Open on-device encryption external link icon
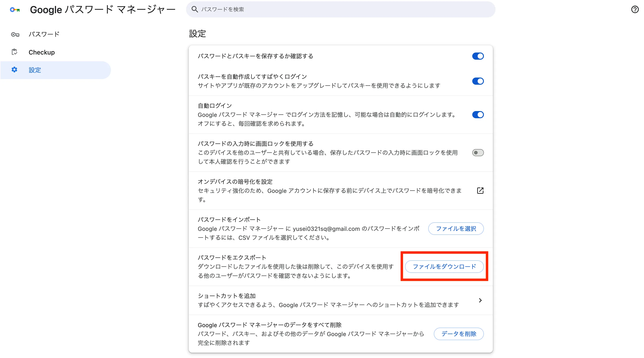 [480, 190]
